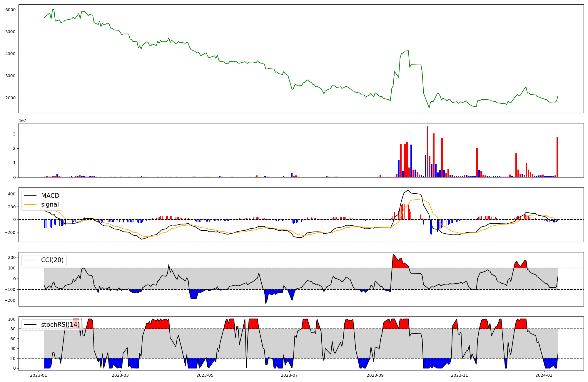Click the 2023-07 date tick label
Viewport: 588px width, 382px height.
click(x=289, y=375)
